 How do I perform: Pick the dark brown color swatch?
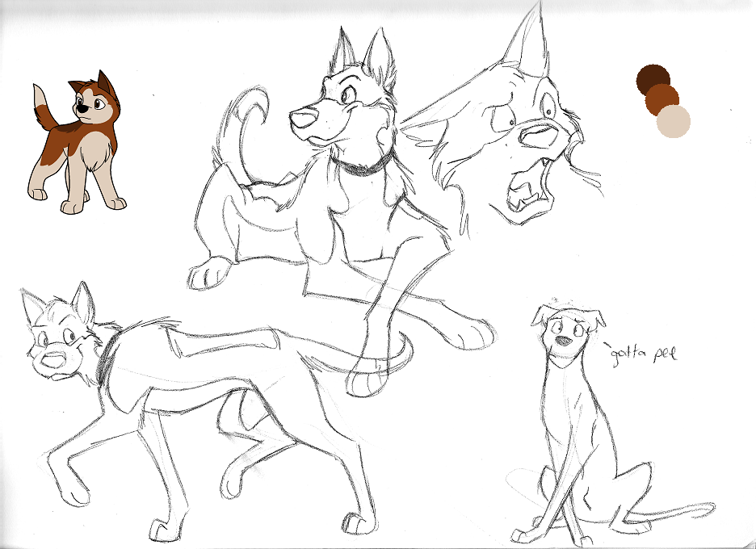[651, 78]
